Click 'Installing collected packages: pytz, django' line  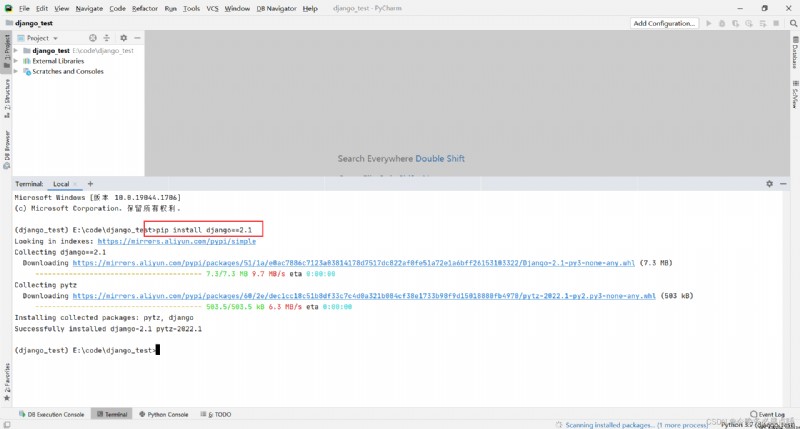104,318
